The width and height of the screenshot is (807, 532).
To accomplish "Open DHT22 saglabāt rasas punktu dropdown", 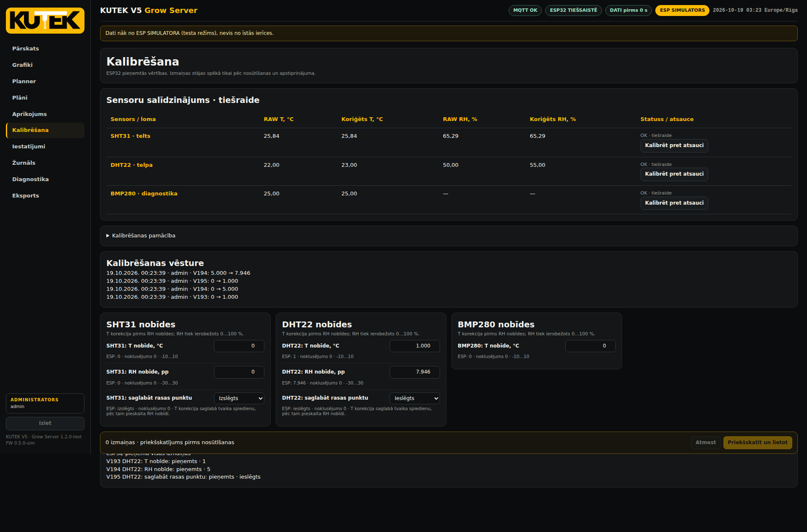I will pos(414,398).
